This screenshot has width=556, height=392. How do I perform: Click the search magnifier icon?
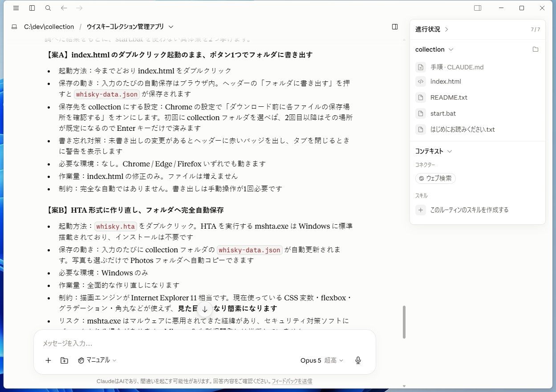[x=48, y=8]
